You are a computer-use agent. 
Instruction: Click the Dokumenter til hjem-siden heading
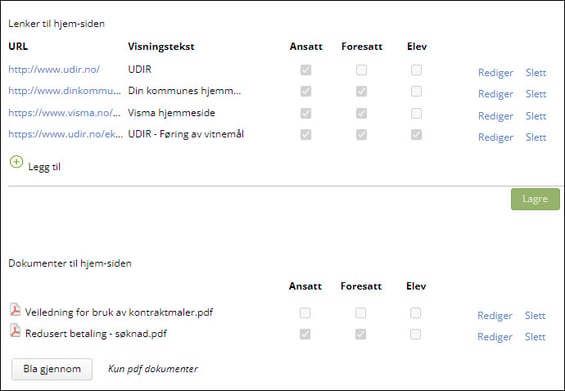pyautogui.click(x=70, y=263)
